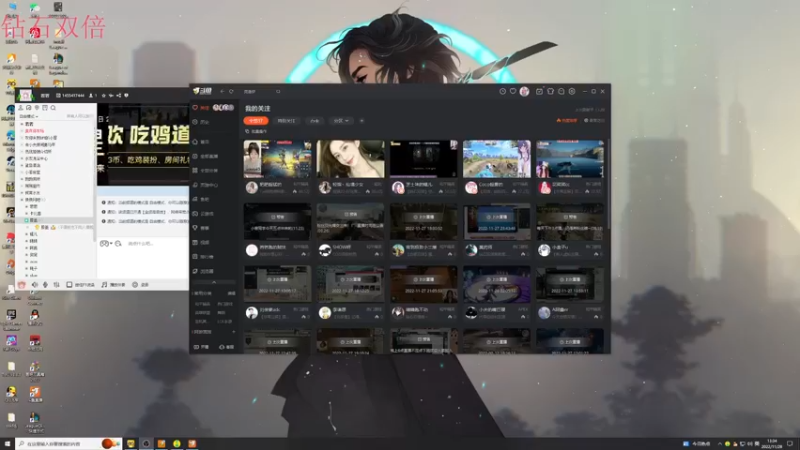Click the share icon in YY title bar
The image size is (800, 450).
tap(118, 95)
